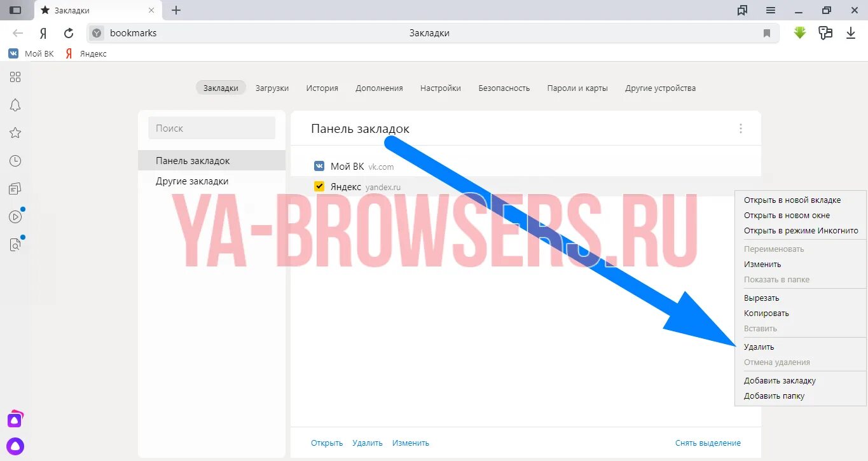Choose Открыть в режиме Инкогнито

(x=801, y=230)
